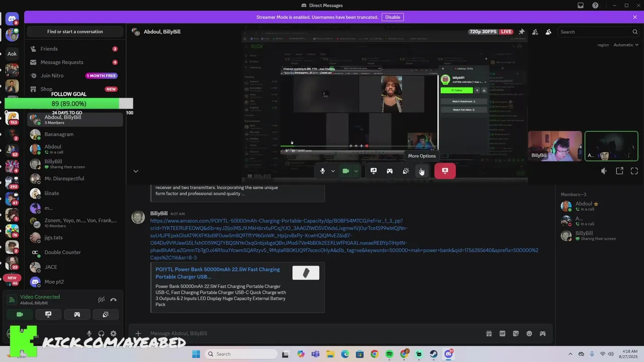Open JACE direct message
This screenshot has height=362, width=644.
point(75,267)
